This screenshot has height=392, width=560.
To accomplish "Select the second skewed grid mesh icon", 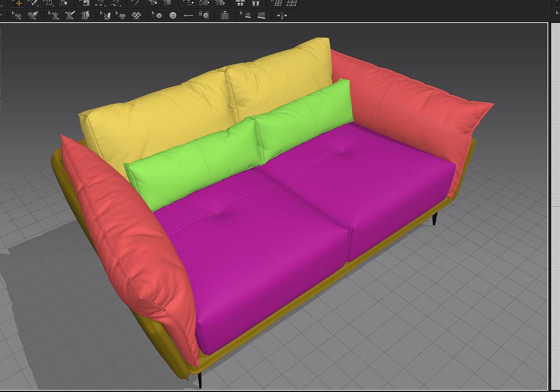I will (291, 3).
